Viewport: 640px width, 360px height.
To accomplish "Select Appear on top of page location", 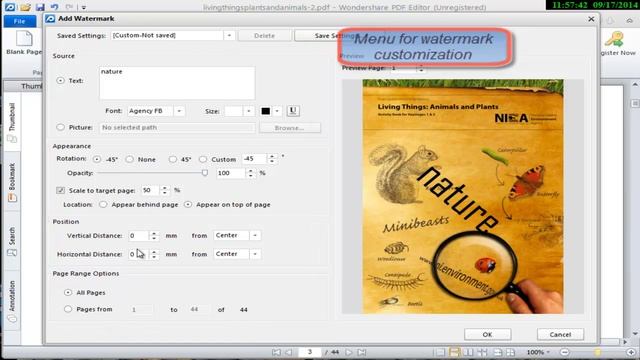I will coord(188,204).
